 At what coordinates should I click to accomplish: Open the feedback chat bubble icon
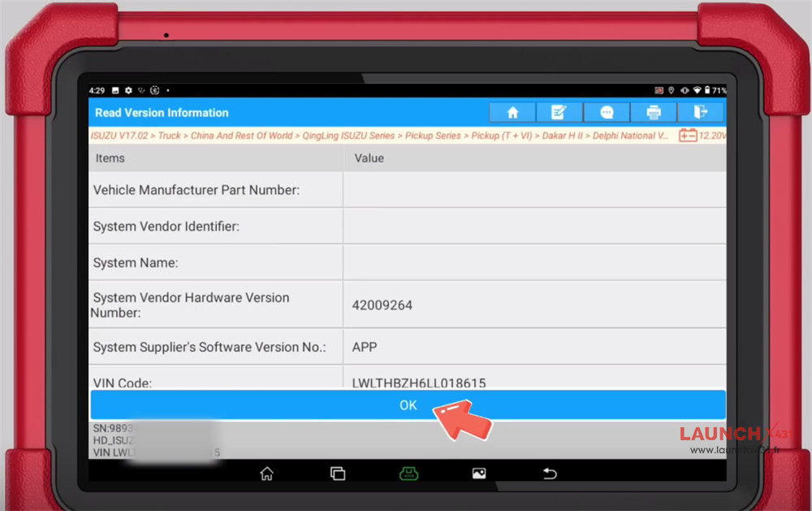click(x=607, y=112)
